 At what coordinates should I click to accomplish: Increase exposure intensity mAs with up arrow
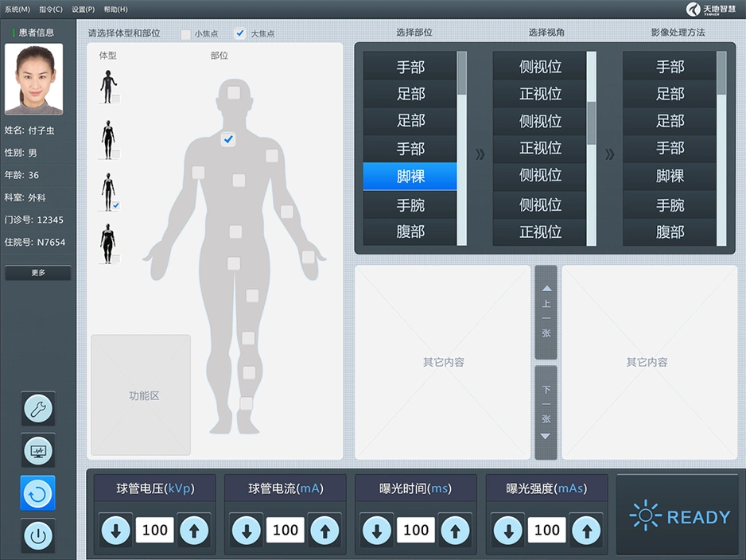pyautogui.click(x=585, y=530)
